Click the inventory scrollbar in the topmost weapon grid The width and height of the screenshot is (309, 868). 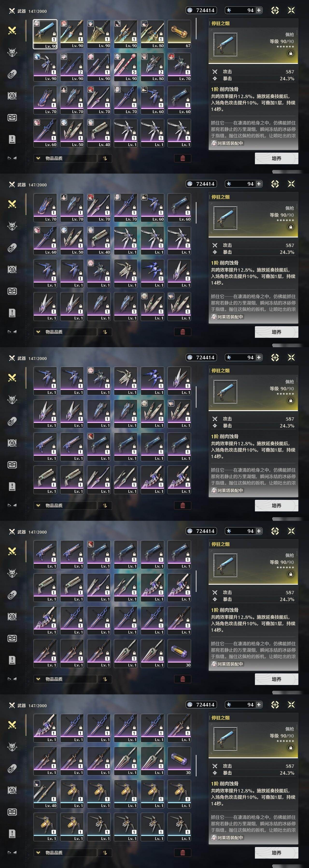(x=196, y=29)
